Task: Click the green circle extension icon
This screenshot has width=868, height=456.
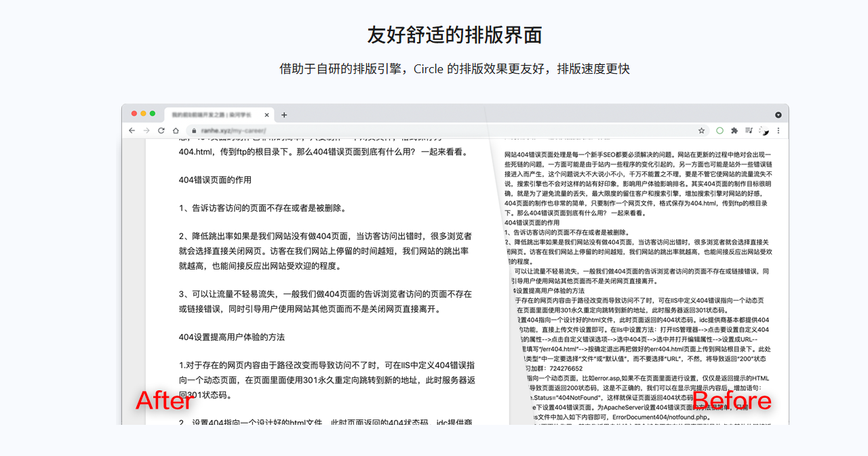Action: (719, 130)
